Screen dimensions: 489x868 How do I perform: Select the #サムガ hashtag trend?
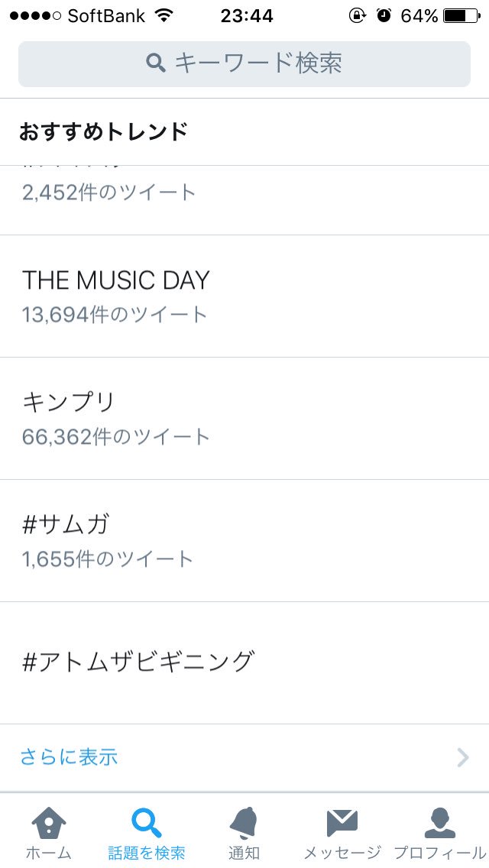pos(66,524)
